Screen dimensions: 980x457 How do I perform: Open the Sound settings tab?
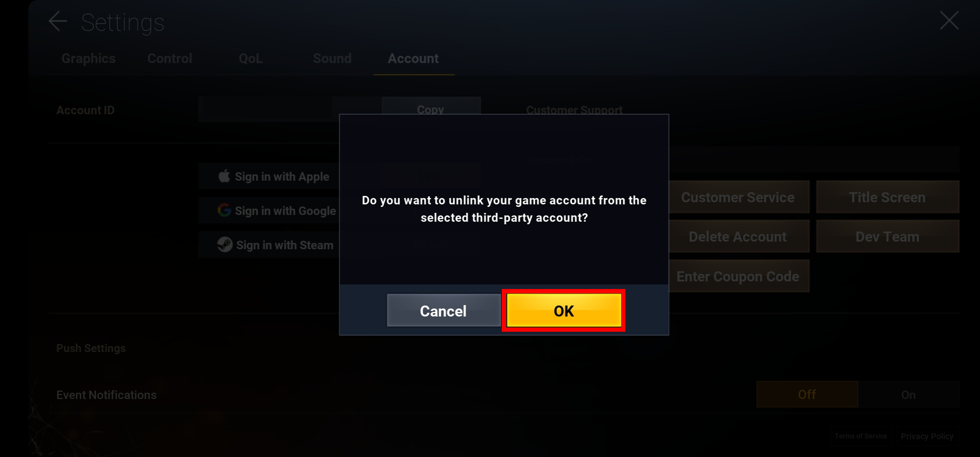pyautogui.click(x=332, y=58)
